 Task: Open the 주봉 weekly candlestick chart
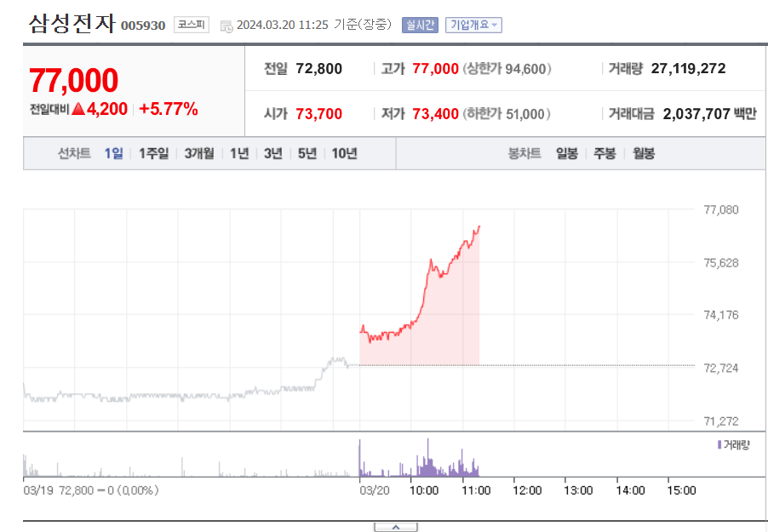click(605, 153)
